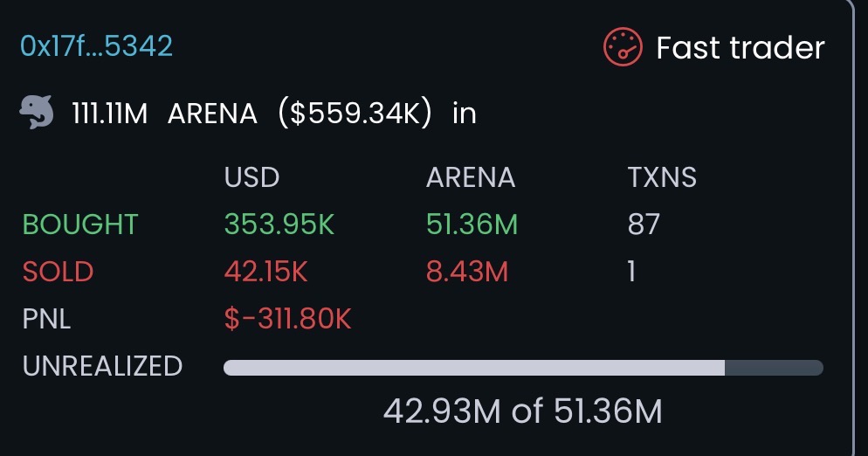Click the UNREALIZED row label
868x456 pixels.
point(102,366)
